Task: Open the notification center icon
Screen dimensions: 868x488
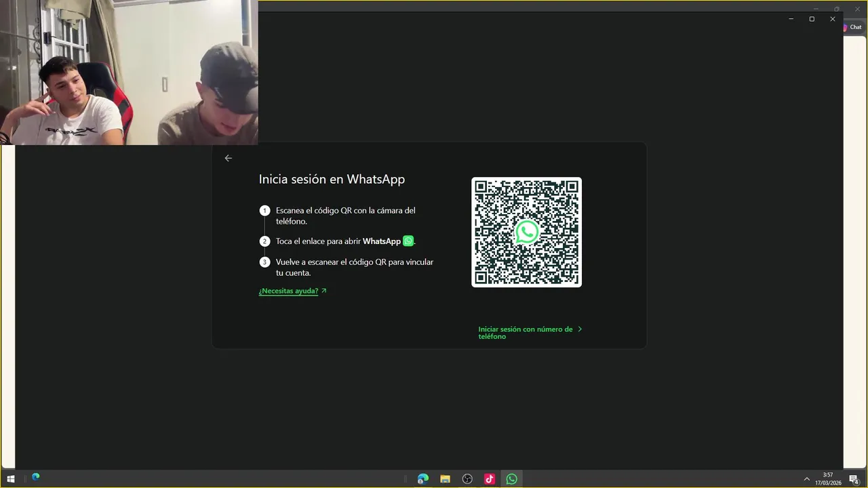Action: (854, 479)
